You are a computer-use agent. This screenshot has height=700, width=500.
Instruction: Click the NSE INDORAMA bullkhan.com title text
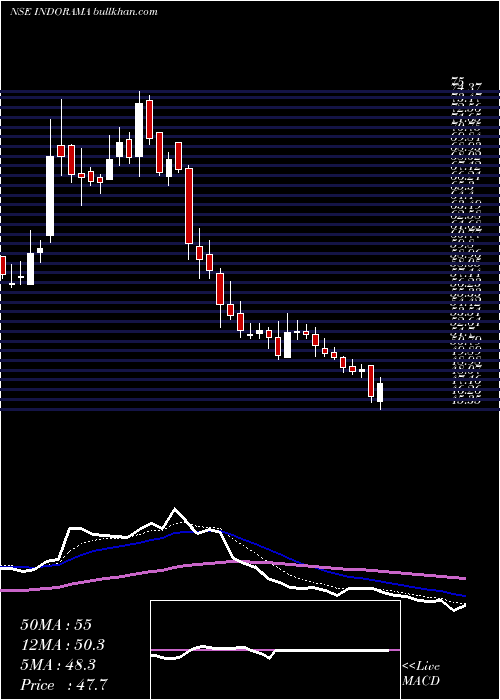tap(83, 12)
